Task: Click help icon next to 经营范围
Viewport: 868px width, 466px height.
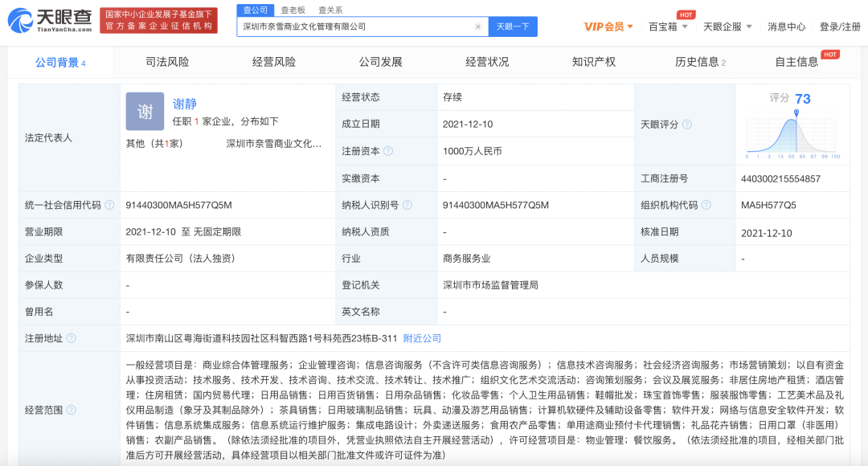Action: click(x=72, y=410)
